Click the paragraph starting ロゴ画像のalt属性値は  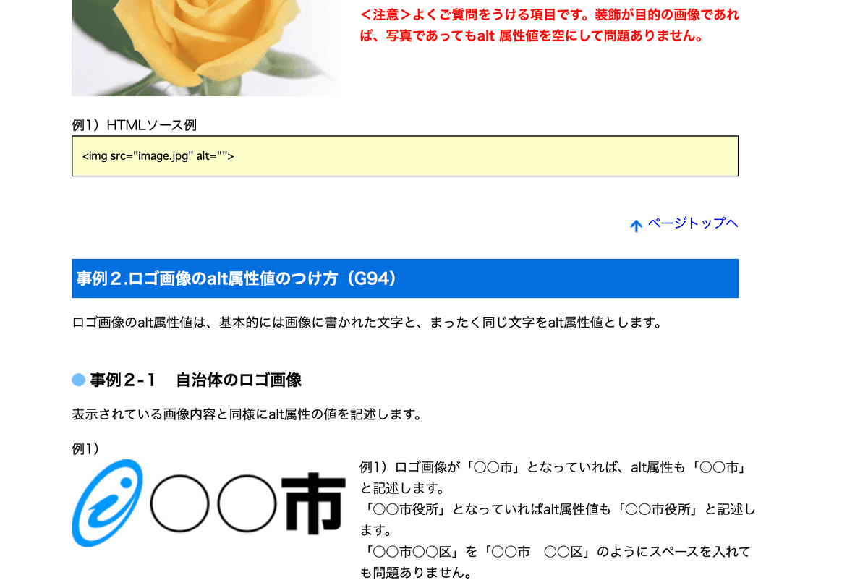367,323
